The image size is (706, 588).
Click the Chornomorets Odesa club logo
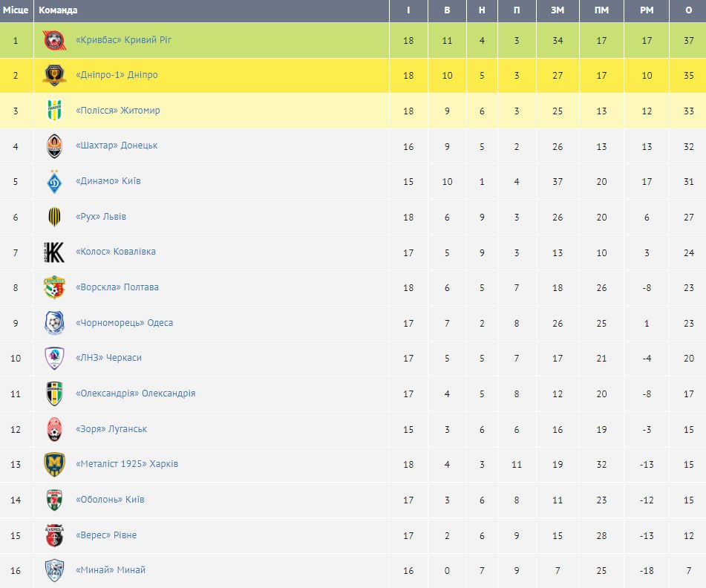click(54, 323)
